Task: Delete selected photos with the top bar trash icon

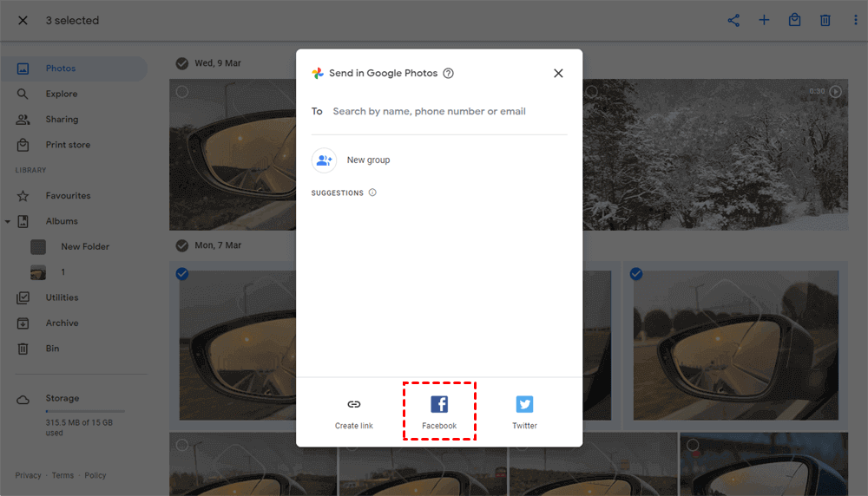Action: coord(825,21)
